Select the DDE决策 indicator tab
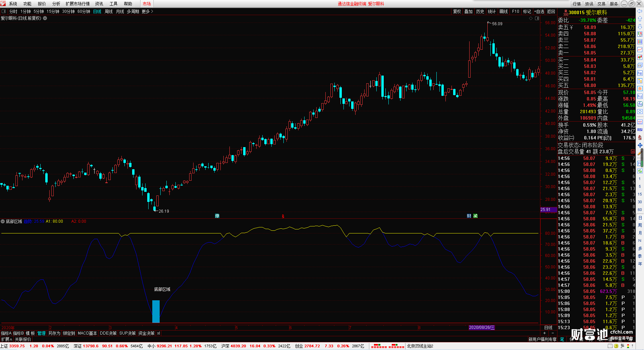Viewport: 644px width, 350px height. pos(108,333)
